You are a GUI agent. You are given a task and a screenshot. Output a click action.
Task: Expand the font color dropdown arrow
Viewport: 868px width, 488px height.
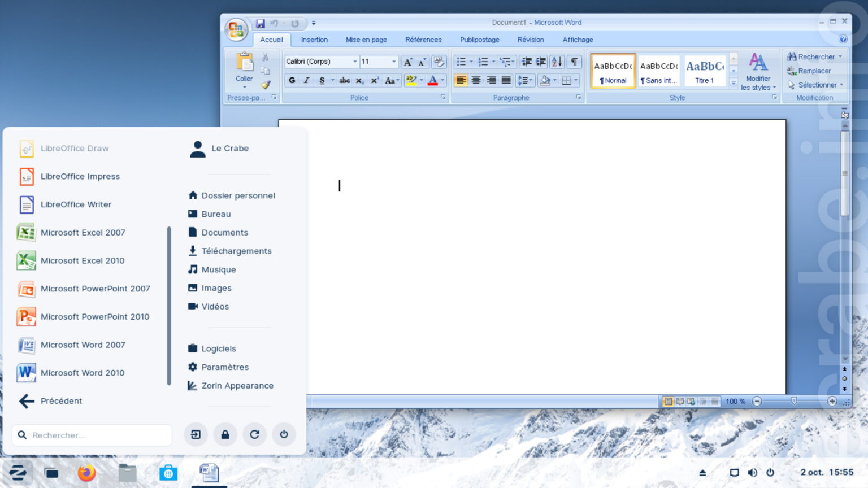pos(442,80)
